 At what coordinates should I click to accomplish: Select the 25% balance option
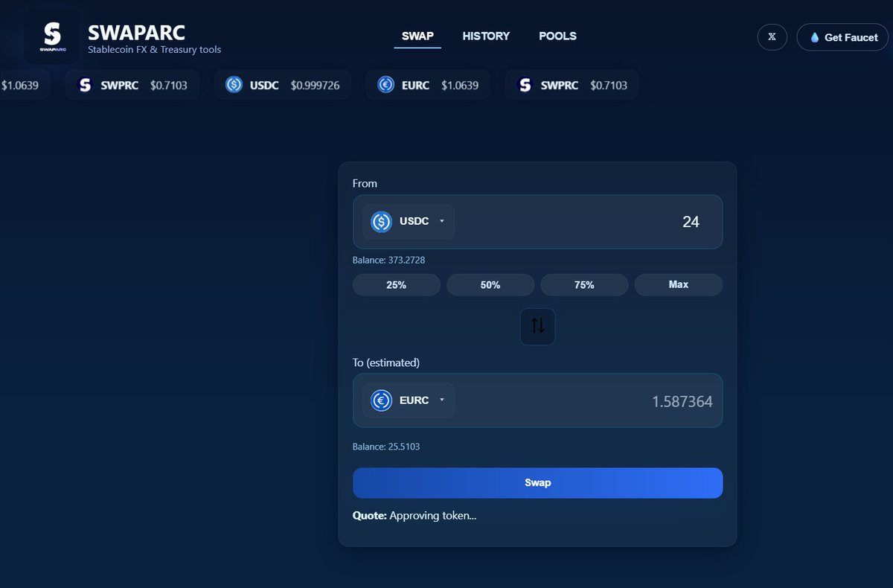pyautogui.click(x=397, y=284)
